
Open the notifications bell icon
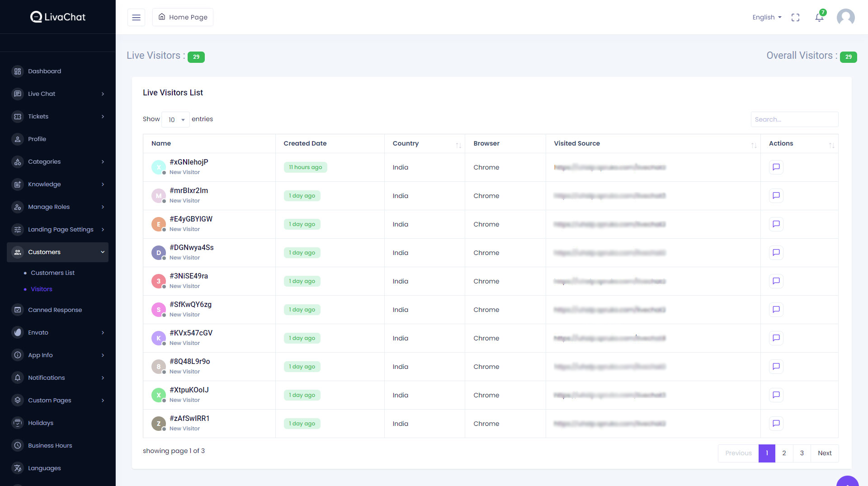819,17
